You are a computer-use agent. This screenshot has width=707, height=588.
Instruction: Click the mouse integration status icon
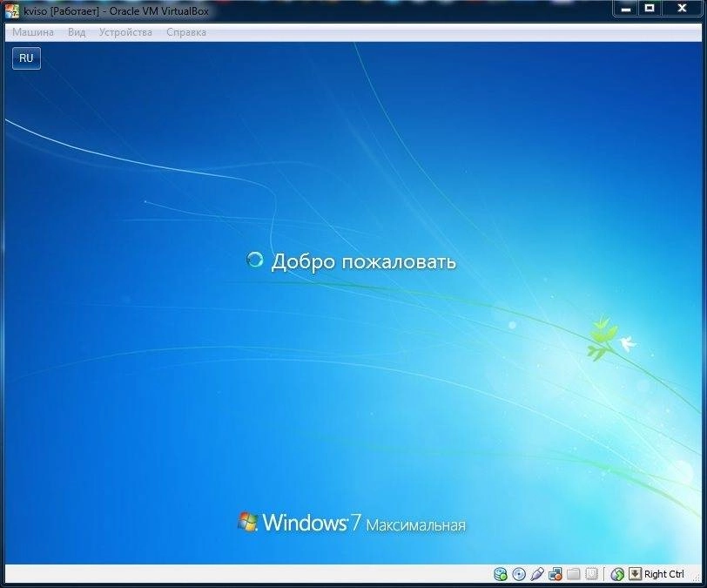coord(617,574)
